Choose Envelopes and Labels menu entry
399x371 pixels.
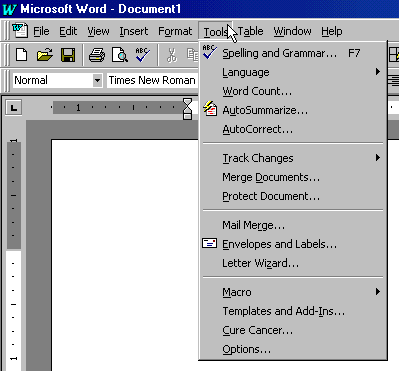click(x=293, y=244)
